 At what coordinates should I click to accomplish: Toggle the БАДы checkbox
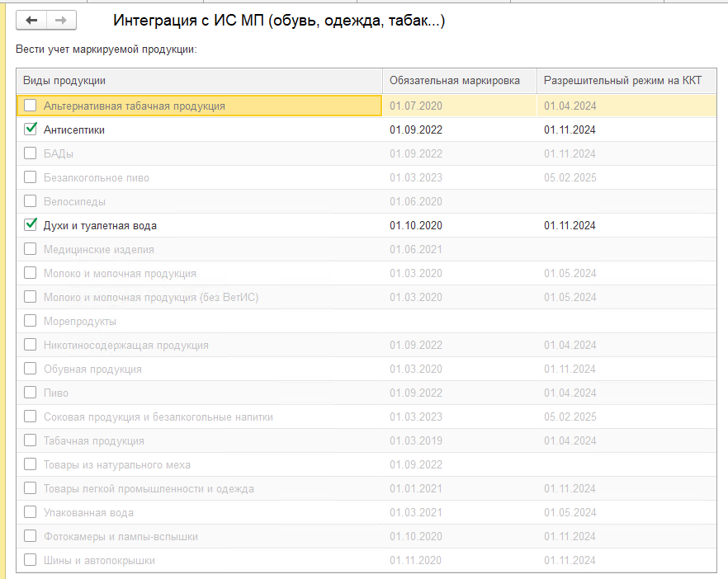(x=31, y=153)
